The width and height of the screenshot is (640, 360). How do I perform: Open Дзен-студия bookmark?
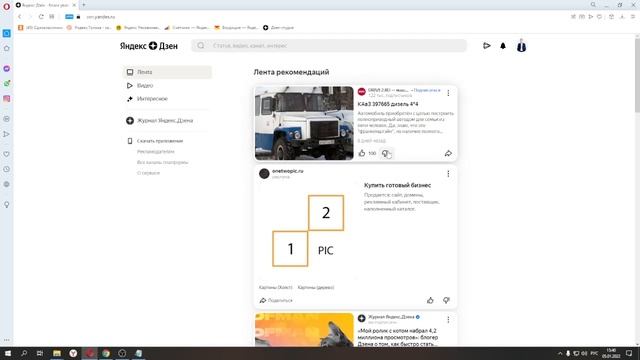(278, 28)
